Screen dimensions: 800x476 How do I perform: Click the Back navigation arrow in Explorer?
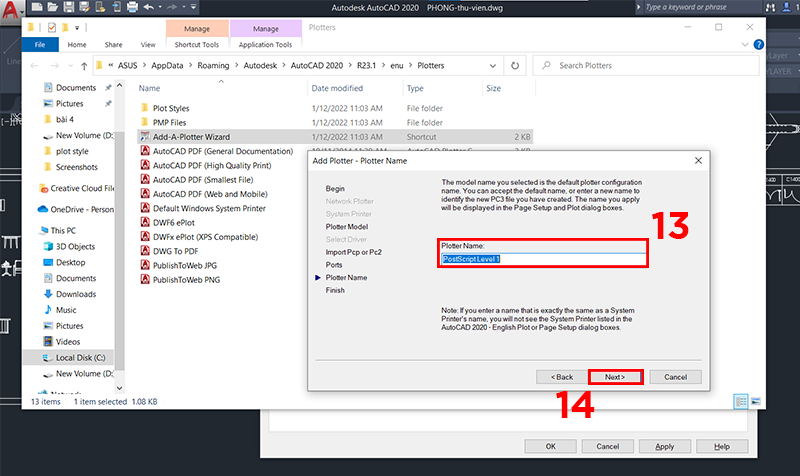point(35,66)
